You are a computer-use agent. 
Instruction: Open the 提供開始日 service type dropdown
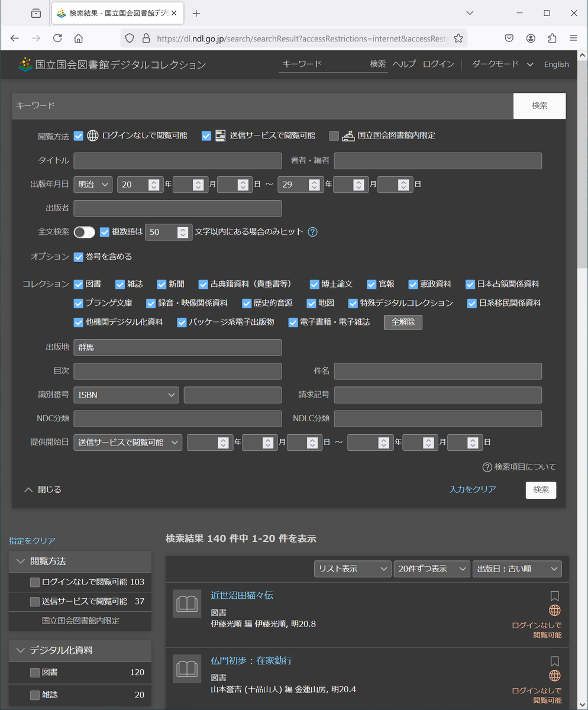point(128,442)
